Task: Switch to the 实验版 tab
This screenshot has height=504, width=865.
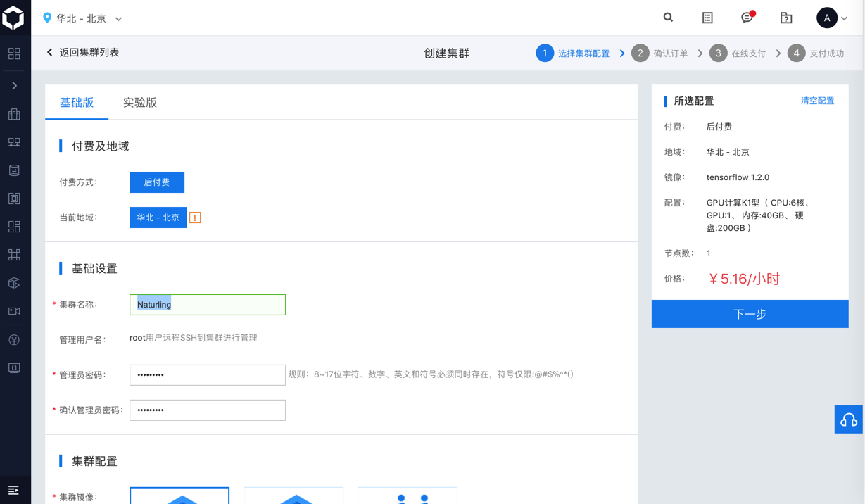Action: click(x=140, y=103)
